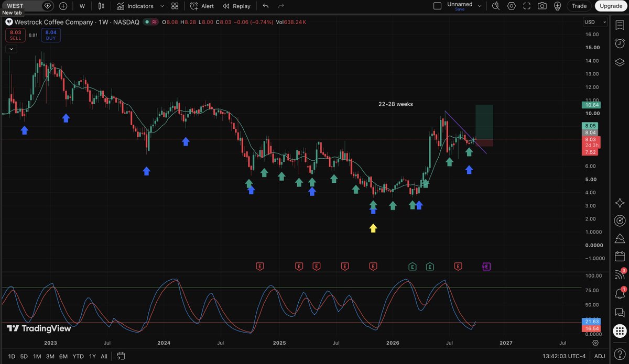The height and width of the screenshot is (364, 629).
Task: Open the publish idea lightbulb icon
Action: [557, 6]
